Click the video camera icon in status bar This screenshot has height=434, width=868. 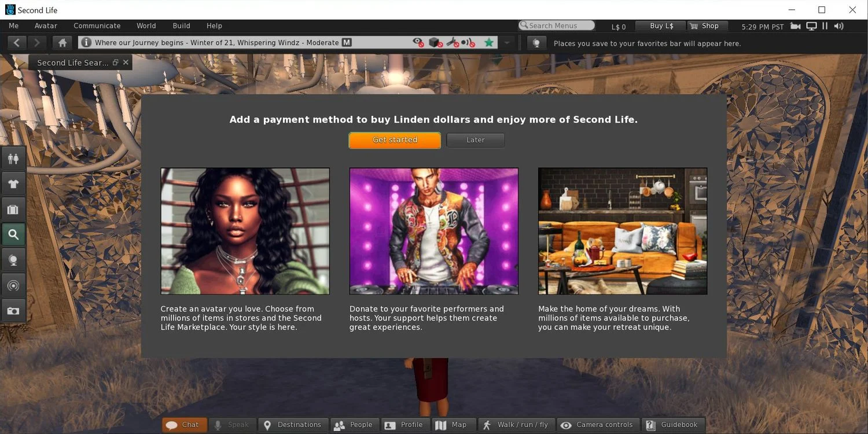pos(796,26)
